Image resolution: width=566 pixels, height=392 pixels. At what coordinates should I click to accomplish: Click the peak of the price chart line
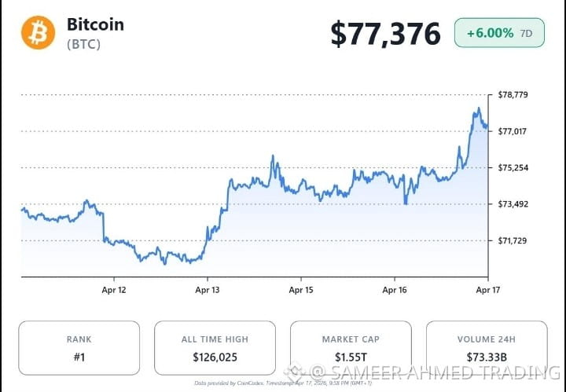pos(479,108)
